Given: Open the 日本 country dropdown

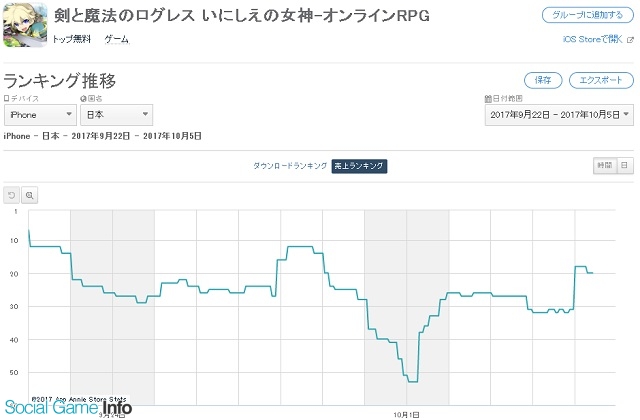Looking at the screenshot, I should point(117,115).
